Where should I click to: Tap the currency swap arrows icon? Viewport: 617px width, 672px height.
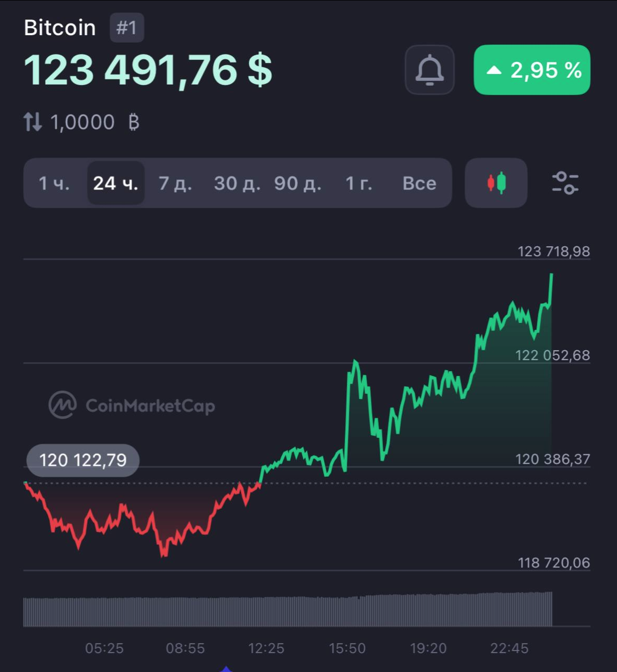click(33, 122)
